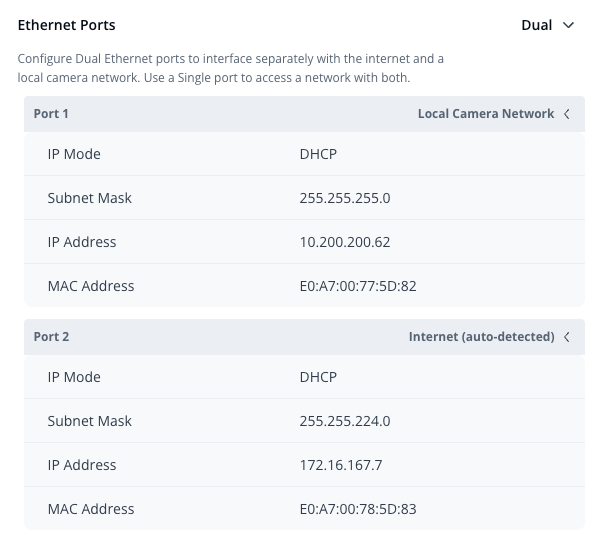Click MAC address E0:A7:00:78:5D:83

click(357, 509)
